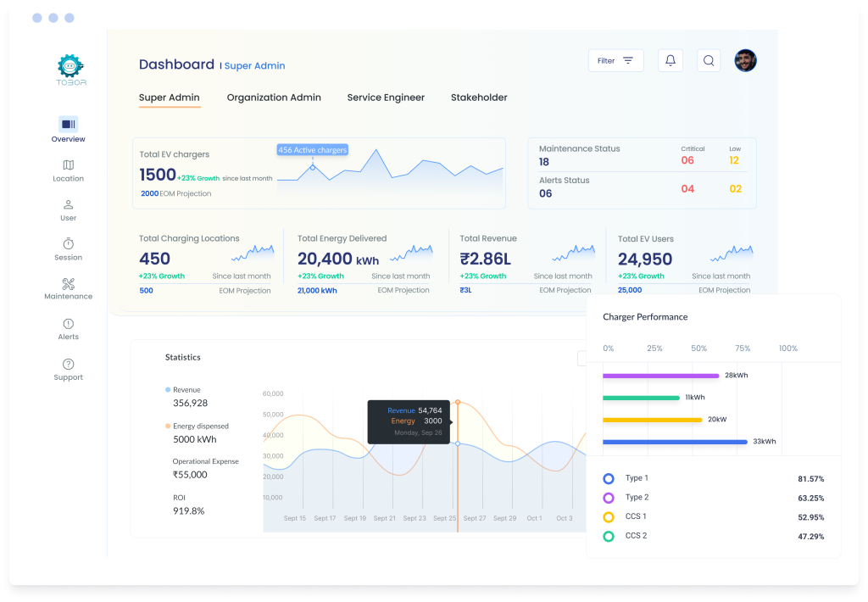The image size is (868, 602).
Task: Click Total Charging Locations value 450
Action: click(x=154, y=259)
